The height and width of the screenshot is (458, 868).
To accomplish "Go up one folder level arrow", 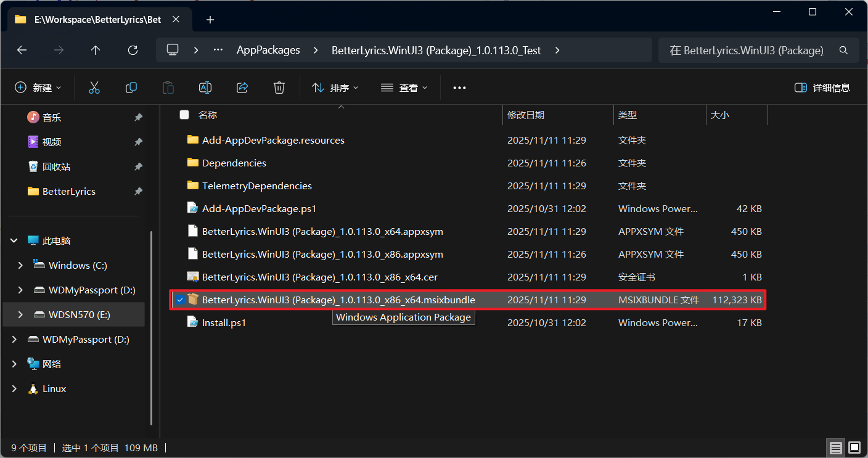I will (96, 50).
